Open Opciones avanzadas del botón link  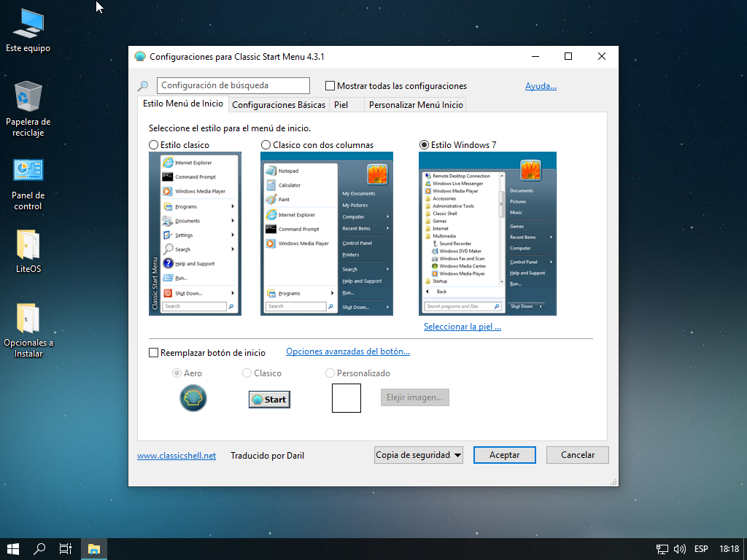point(348,351)
